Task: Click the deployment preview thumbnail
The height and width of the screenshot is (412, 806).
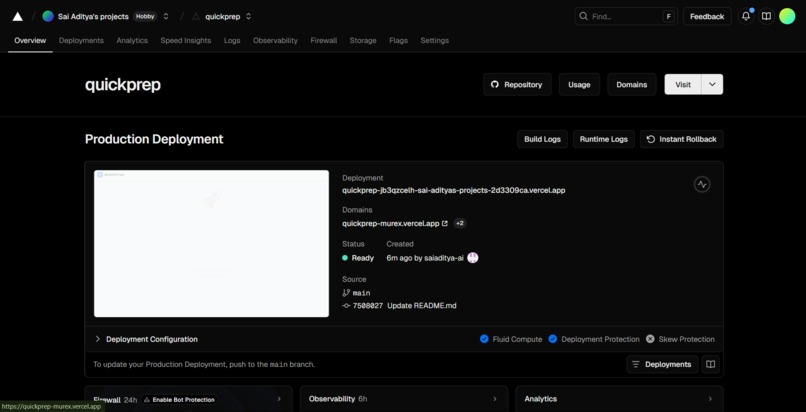Action: [211, 244]
